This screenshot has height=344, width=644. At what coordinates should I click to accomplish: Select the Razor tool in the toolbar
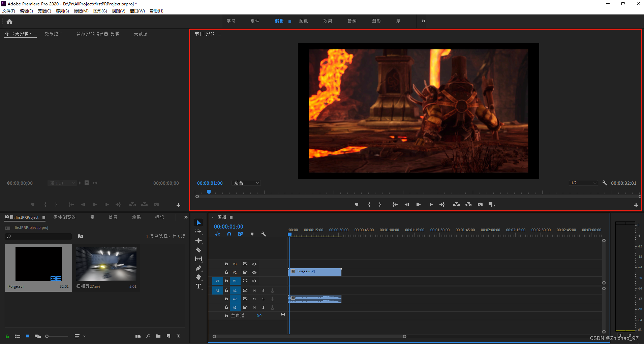[x=198, y=250]
